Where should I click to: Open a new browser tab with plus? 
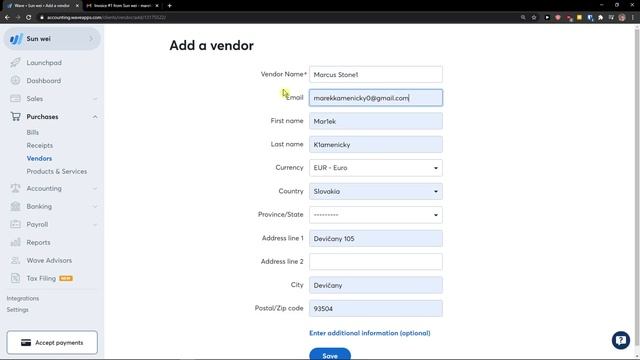coord(169,6)
